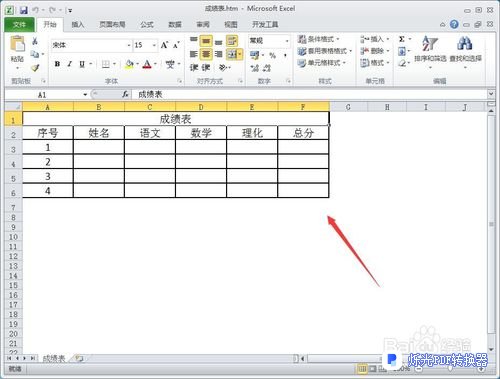500x379 pixels.
Task: Click the font color red A swatch
Action: (147, 64)
